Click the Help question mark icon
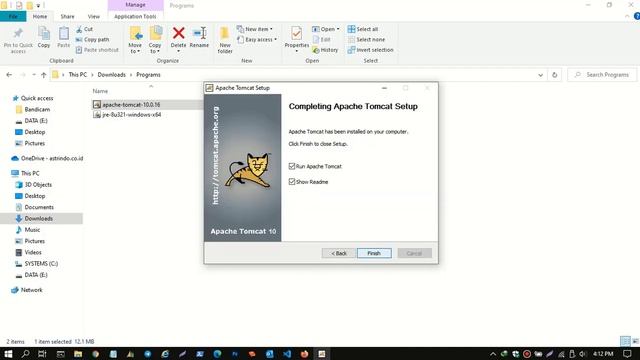The height and width of the screenshot is (360, 640). click(637, 16)
